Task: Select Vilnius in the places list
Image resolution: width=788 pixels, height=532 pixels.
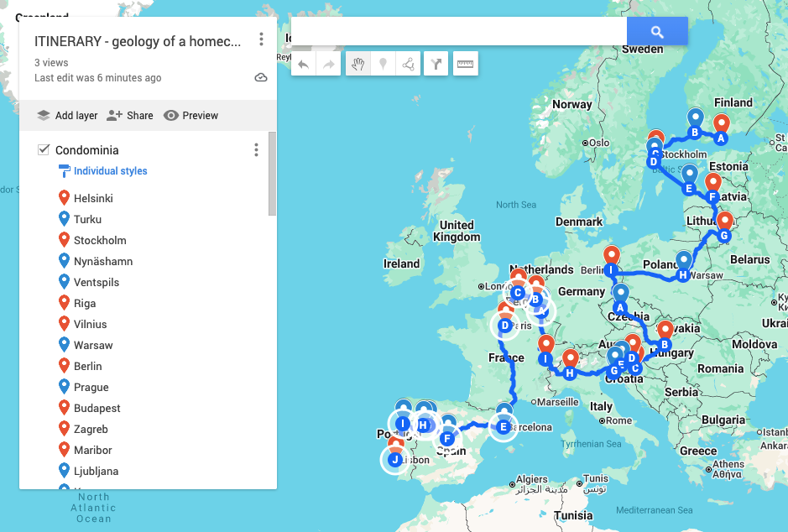Action: pos(91,325)
